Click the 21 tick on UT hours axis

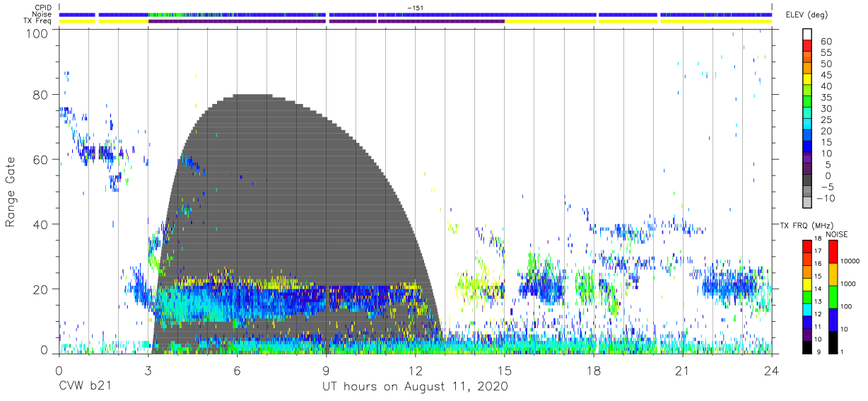tap(683, 371)
